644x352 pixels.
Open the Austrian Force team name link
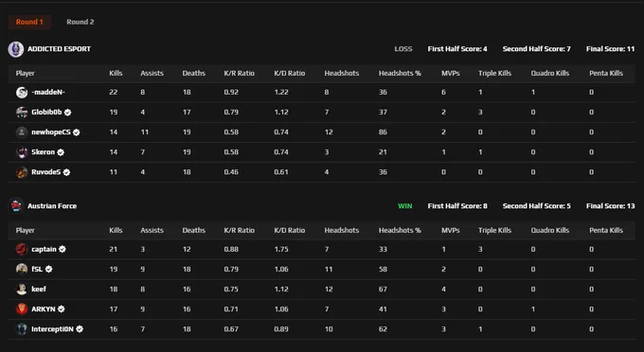[52, 206]
